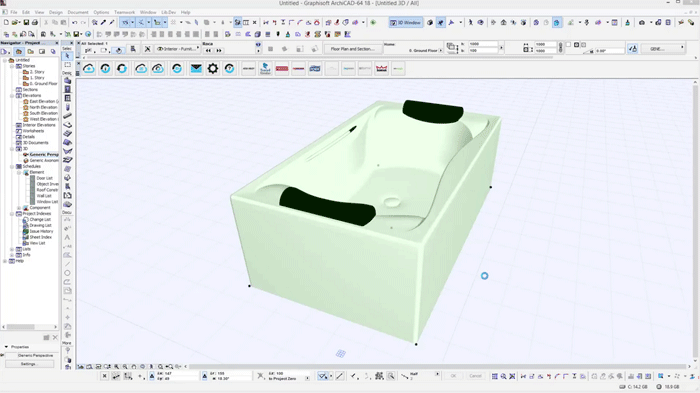This screenshot has width=700, height=393.
Task: Click the OK button in bottom bar
Action: point(453,376)
